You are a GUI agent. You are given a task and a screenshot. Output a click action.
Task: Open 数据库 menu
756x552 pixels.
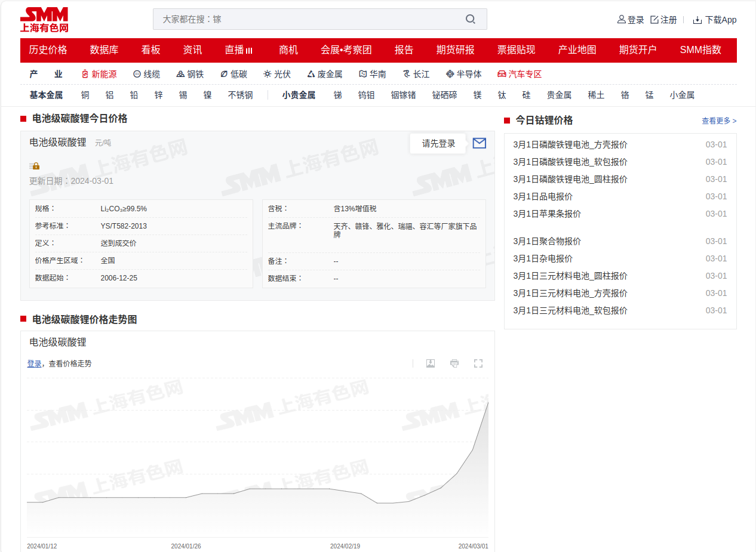point(105,50)
